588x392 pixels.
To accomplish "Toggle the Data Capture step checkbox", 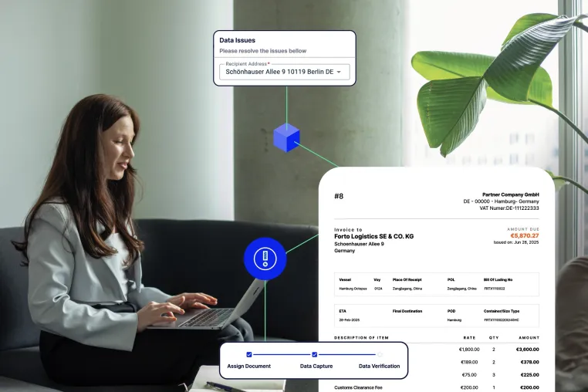I will 315,354.
